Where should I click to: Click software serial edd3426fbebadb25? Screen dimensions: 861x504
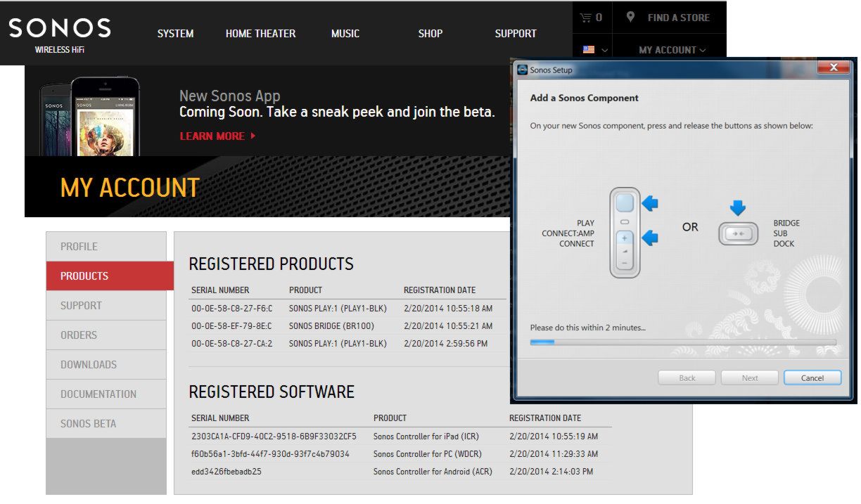coord(227,472)
